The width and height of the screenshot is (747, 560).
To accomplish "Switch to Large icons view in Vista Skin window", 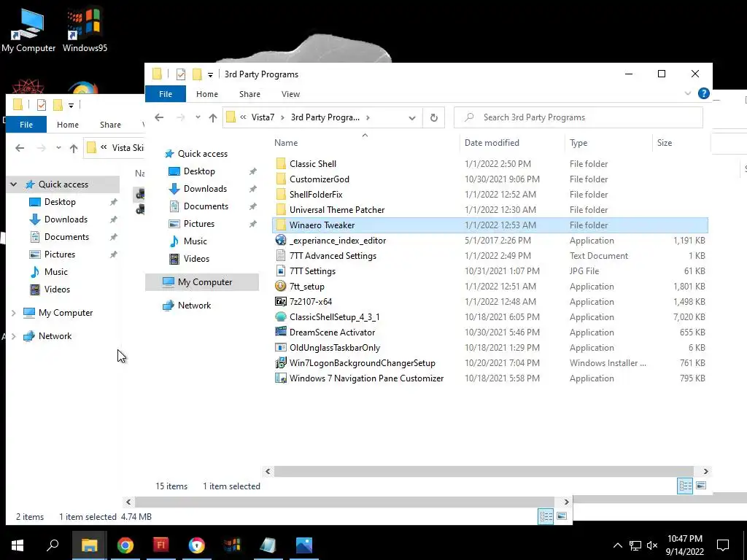I will (x=562, y=517).
